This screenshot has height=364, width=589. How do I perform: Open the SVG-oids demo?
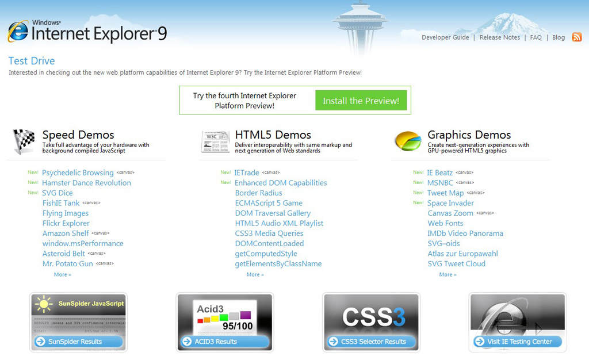[443, 243]
